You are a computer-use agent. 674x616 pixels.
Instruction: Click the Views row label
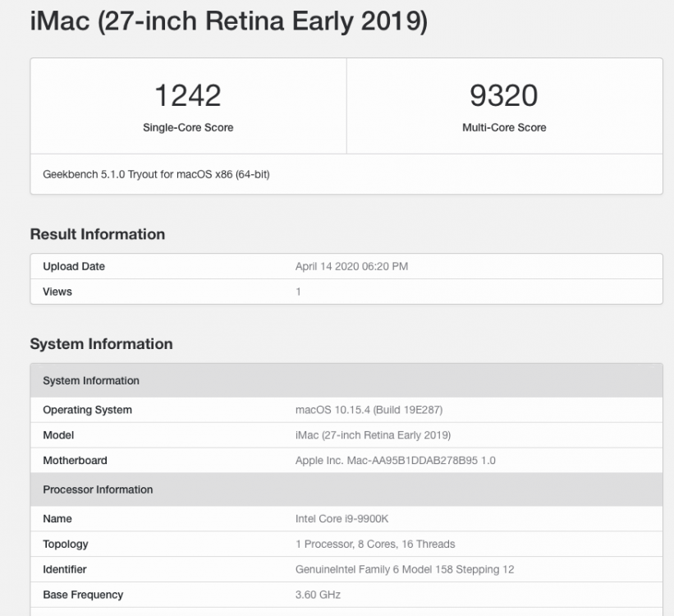[x=57, y=292]
